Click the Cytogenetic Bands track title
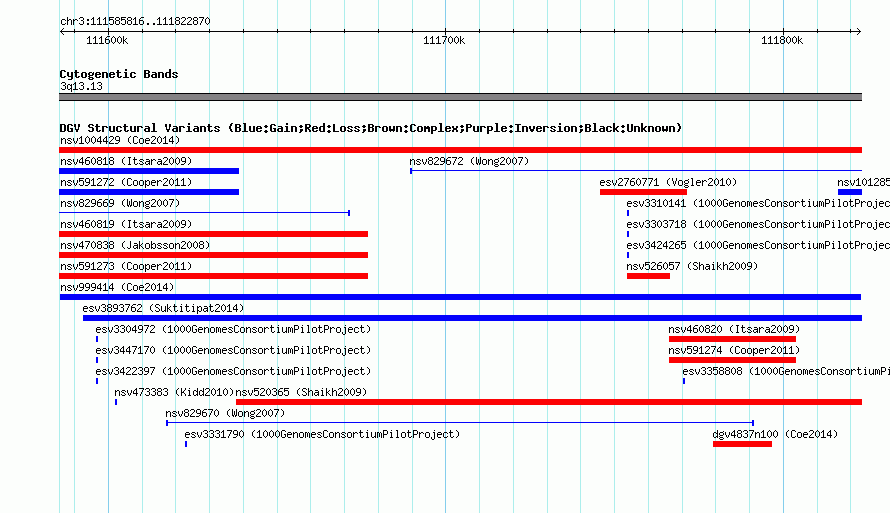The image size is (890, 513). tap(119, 74)
